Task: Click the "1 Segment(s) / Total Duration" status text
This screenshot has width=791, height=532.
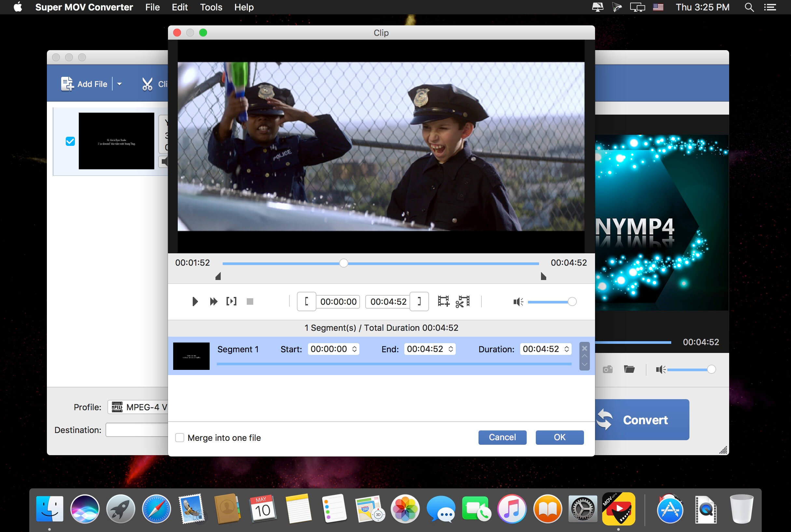Action: point(381,328)
